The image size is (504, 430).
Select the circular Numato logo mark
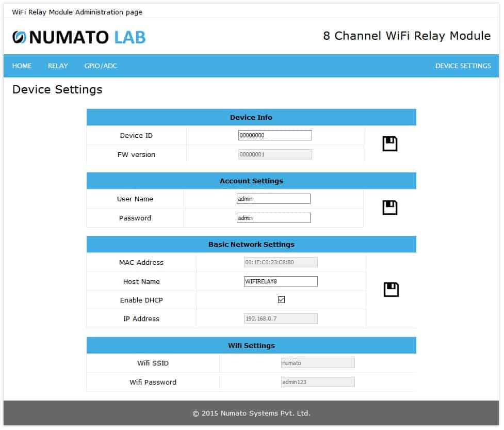pyautogui.click(x=19, y=37)
